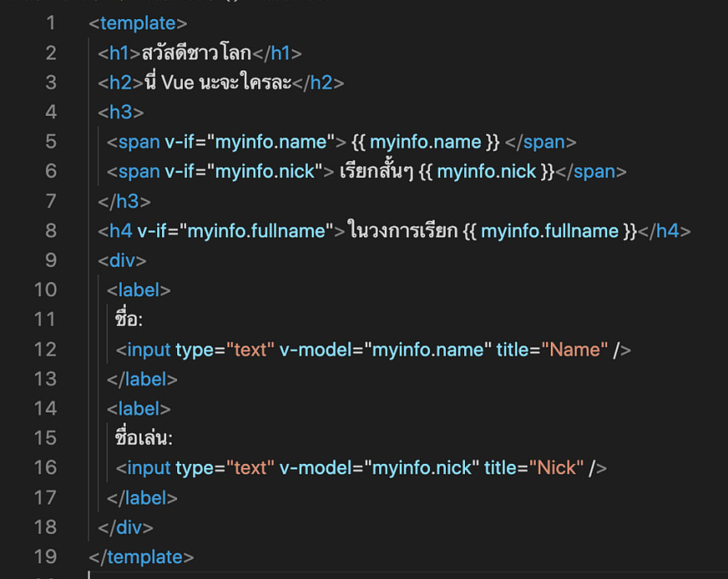Click v-model="myinfo.nick" on line 16
This screenshot has height=579, width=728.
pos(380,468)
